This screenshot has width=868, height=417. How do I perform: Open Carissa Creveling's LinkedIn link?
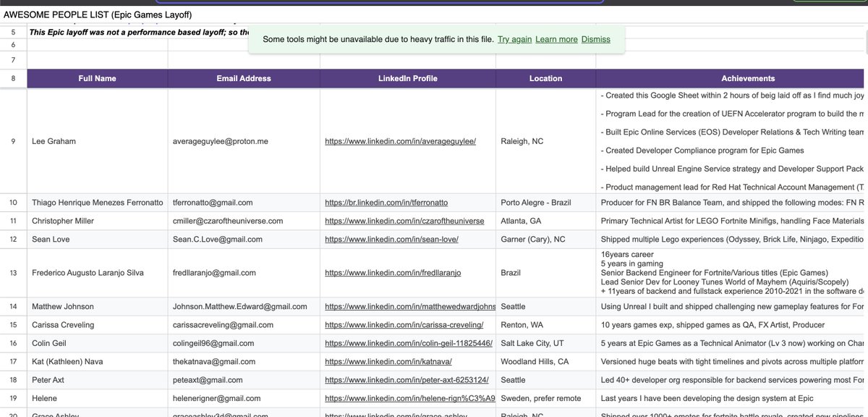coord(404,325)
